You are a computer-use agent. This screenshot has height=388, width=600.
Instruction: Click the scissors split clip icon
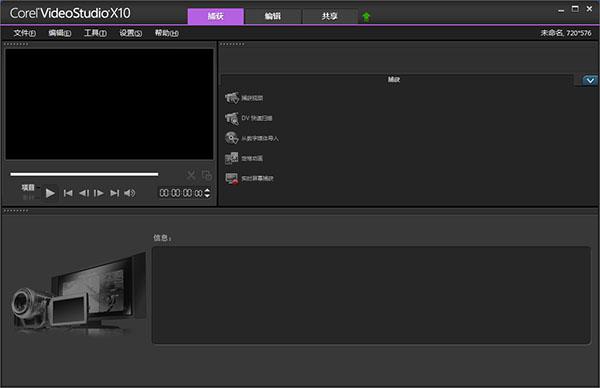click(191, 176)
